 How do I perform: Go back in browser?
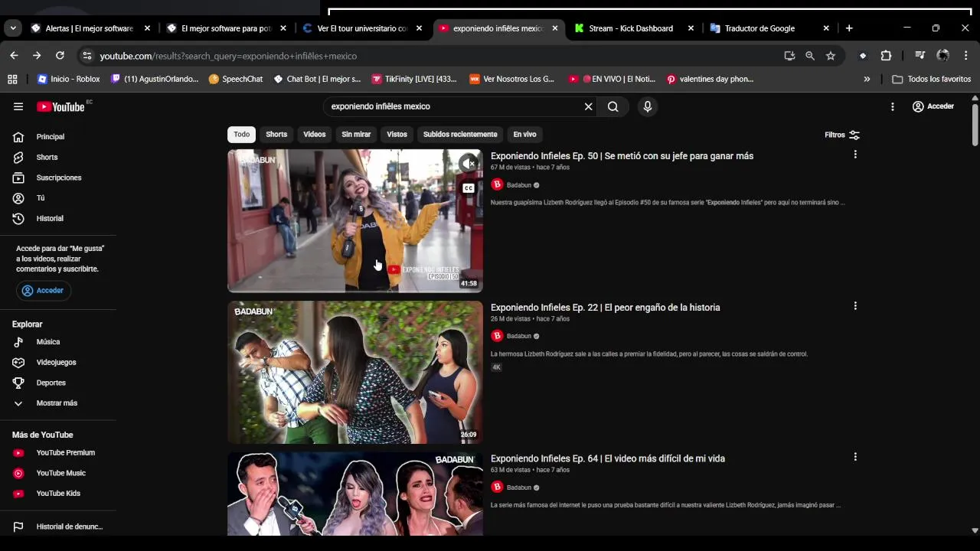14,56
